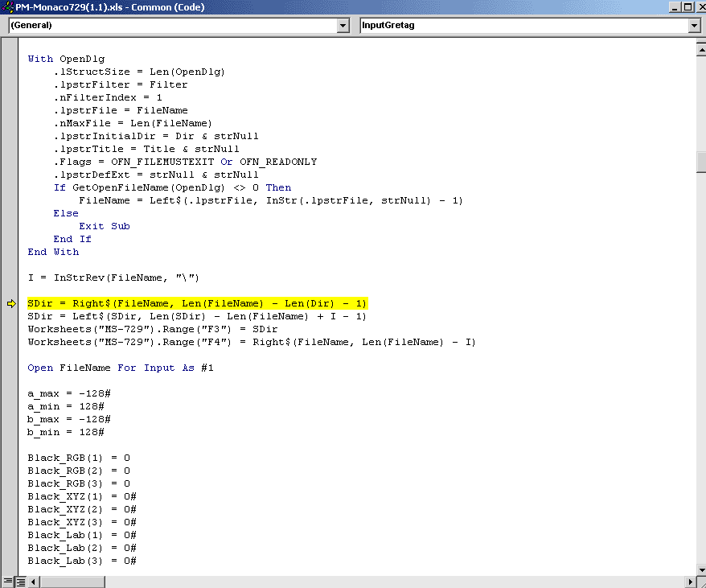The height and width of the screenshot is (588, 706).
Task: Click the highlighted line starting SDir = Right$
Action: tap(197, 304)
